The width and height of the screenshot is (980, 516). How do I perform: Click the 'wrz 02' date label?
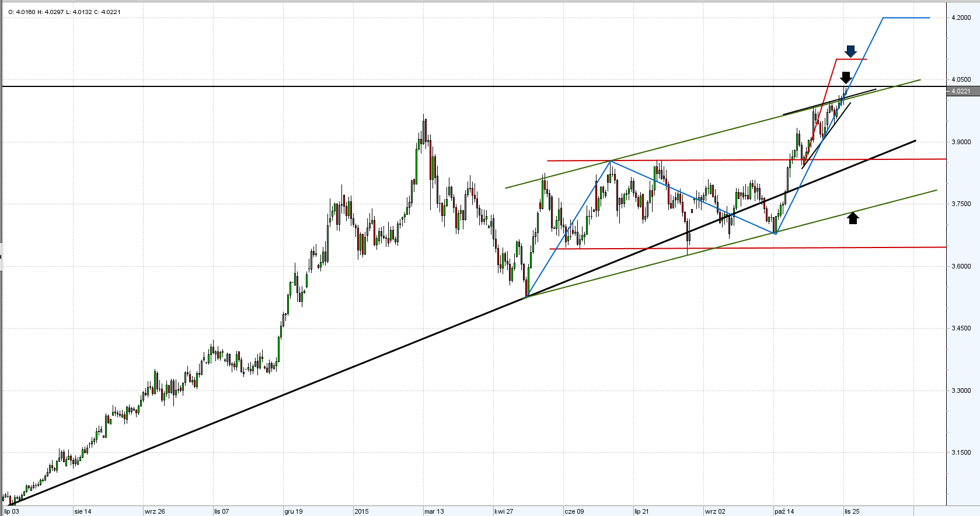click(715, 511)
